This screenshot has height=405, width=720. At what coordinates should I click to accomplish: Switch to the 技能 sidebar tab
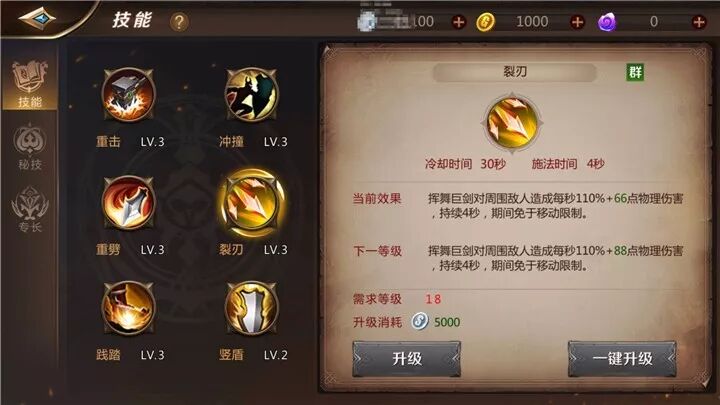point(30,84)
